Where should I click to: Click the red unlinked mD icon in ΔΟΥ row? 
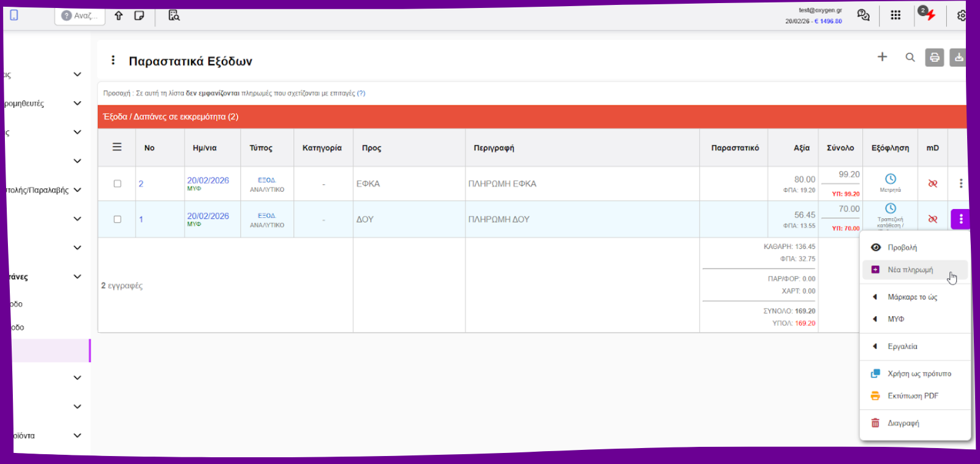933,219
